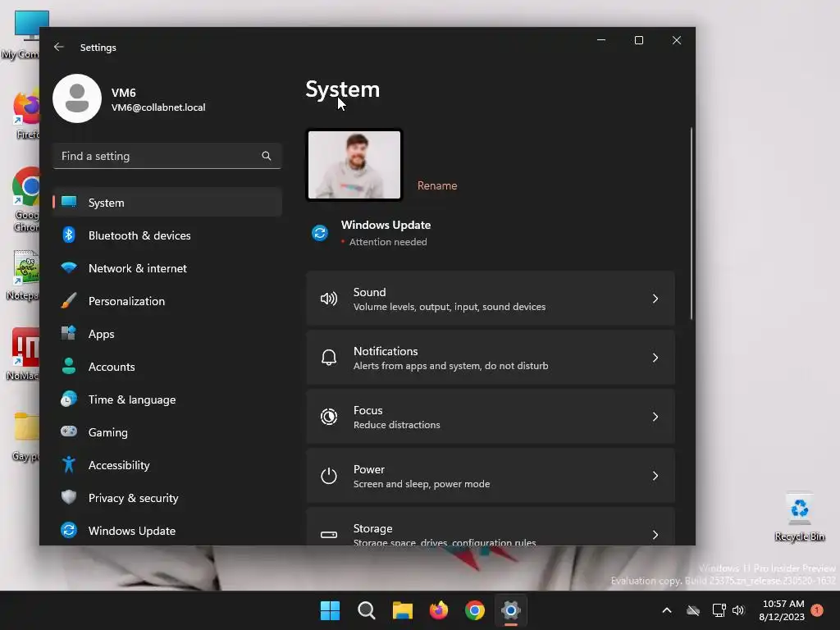This screenshot has width=840, height=630.
Task: Click the speaker icon in Sound row
Action: (x=329, y=299)
